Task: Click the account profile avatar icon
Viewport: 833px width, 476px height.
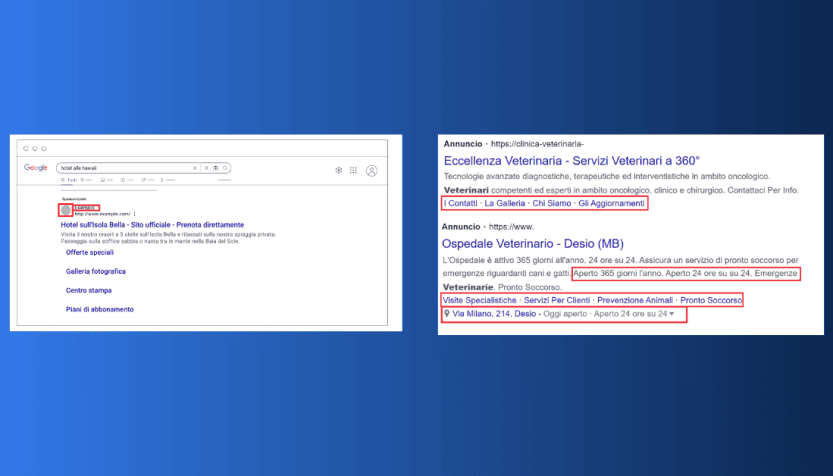Action: click(372, 171)
